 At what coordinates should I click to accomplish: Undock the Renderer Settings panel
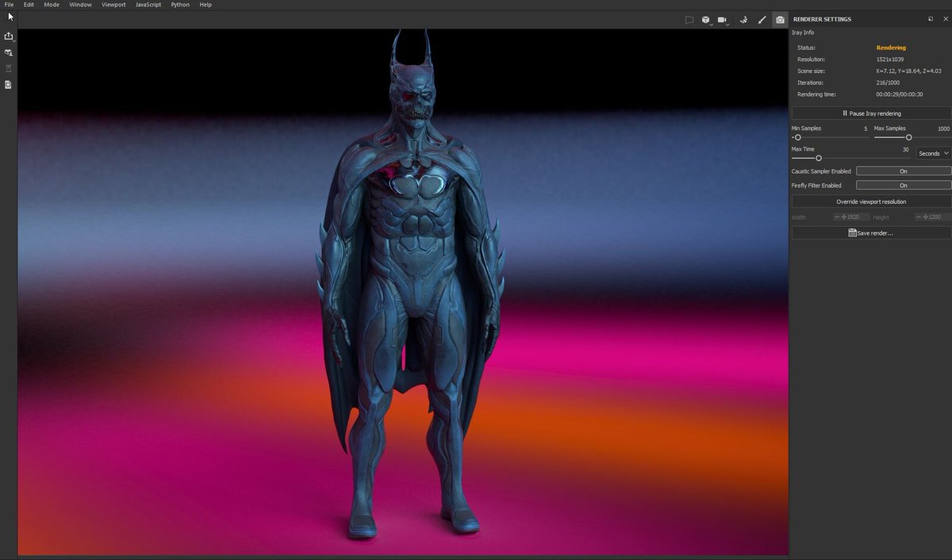931,19
